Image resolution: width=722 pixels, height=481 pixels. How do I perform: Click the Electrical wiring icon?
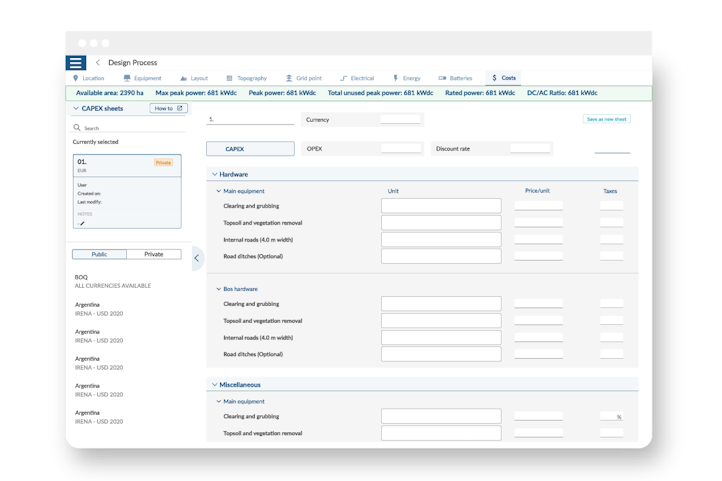(x=344, y=78)
